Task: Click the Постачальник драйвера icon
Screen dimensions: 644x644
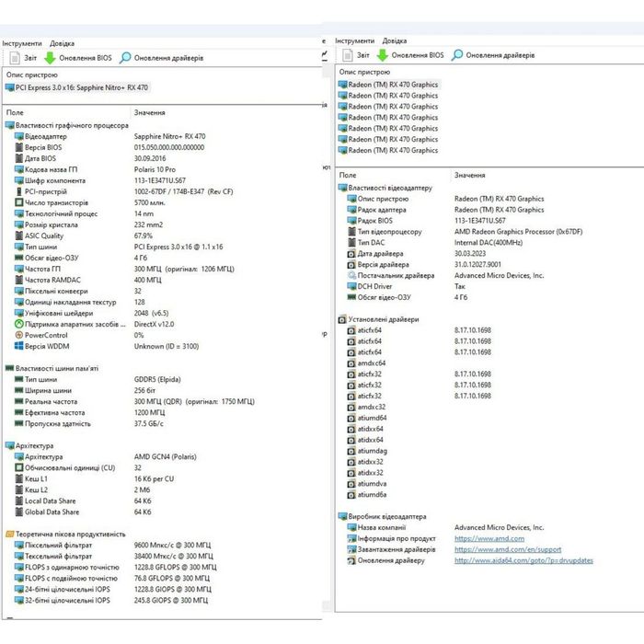Action: coord(351,276)
